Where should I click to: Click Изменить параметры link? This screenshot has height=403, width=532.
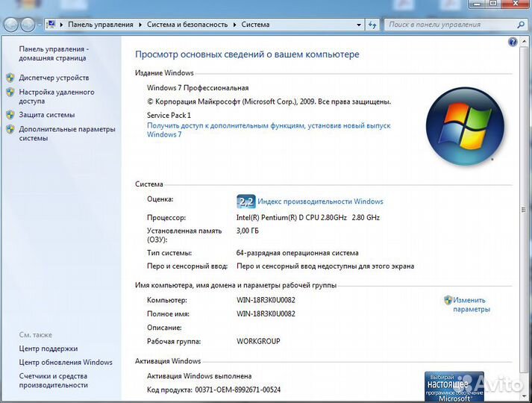(x=472, y=304)
